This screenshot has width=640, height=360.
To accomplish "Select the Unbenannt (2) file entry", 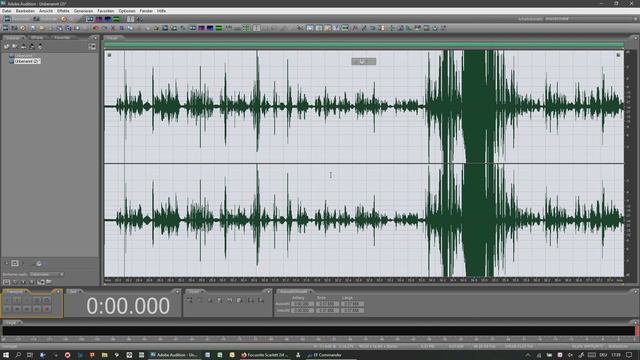I will [x=27, y=61].
